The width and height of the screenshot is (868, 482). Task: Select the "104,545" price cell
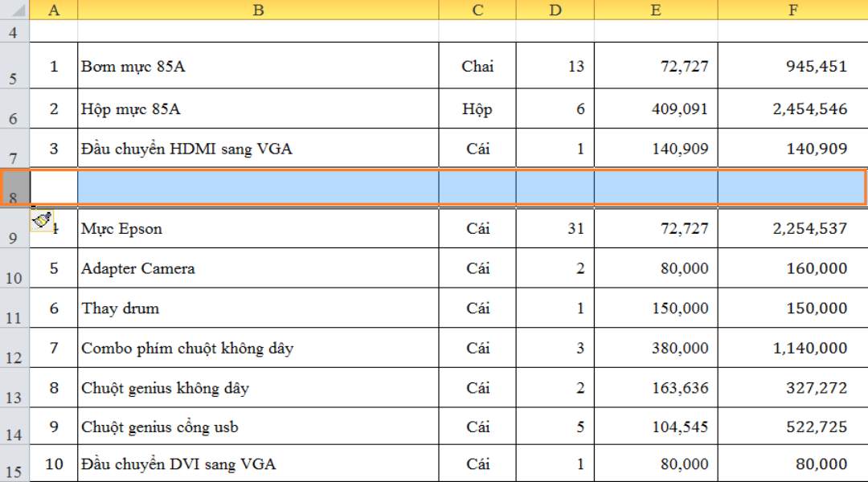pos(656,426)
